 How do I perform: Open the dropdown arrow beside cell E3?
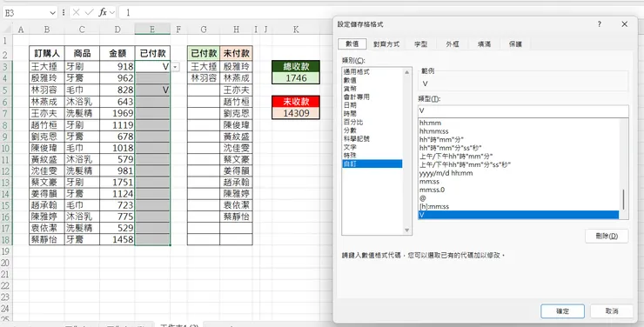(x=176, y=66)
